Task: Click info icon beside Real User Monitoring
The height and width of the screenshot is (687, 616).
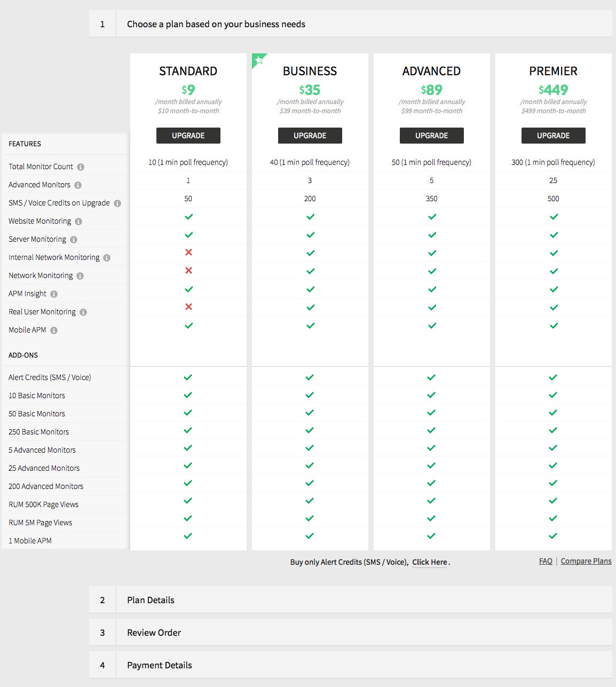Action: coord(83,312)
